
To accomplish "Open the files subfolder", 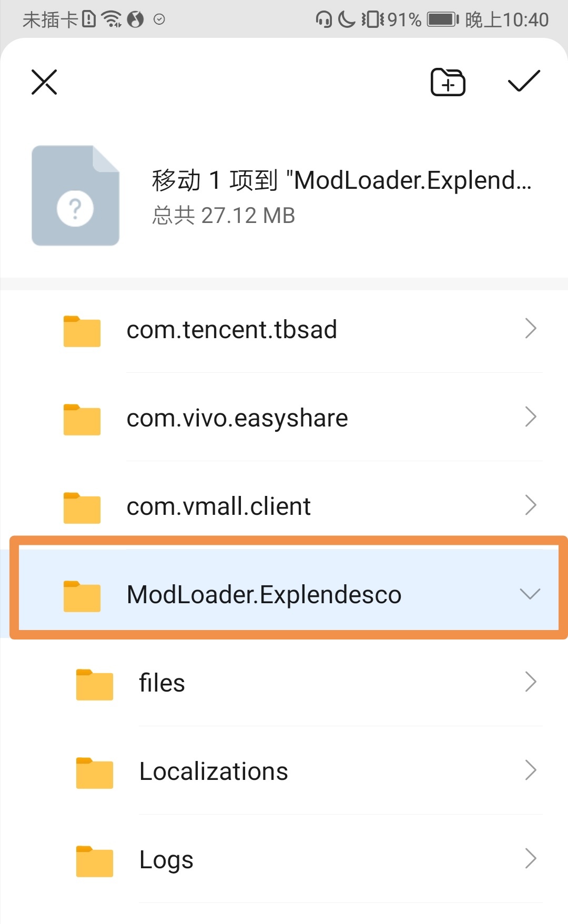I will pos(162,683).
